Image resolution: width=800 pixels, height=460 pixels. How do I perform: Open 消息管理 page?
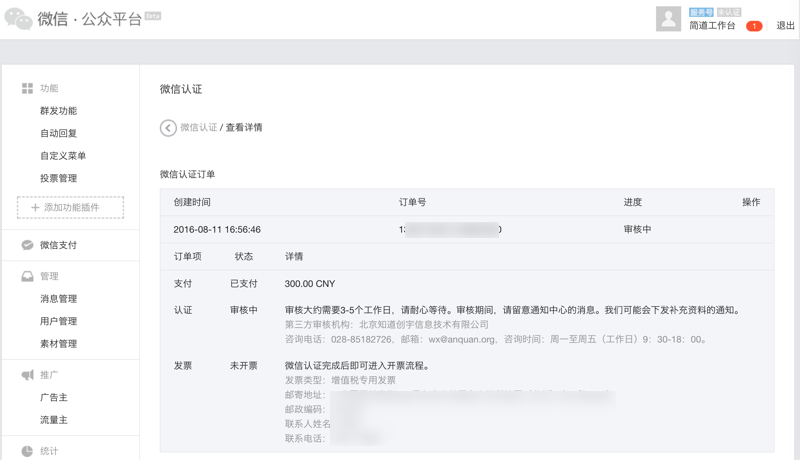click(x=58, y=299)
